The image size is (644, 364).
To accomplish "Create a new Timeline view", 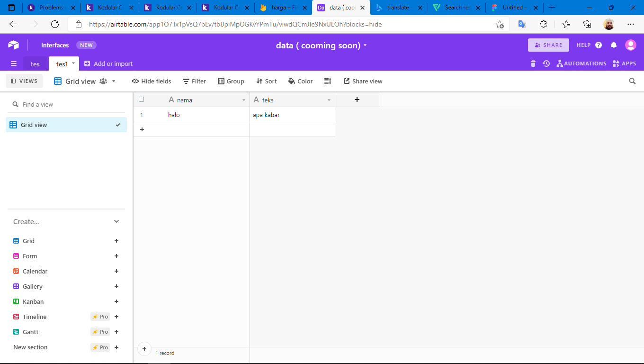I will pyautogui.click(x=116, y=317).
